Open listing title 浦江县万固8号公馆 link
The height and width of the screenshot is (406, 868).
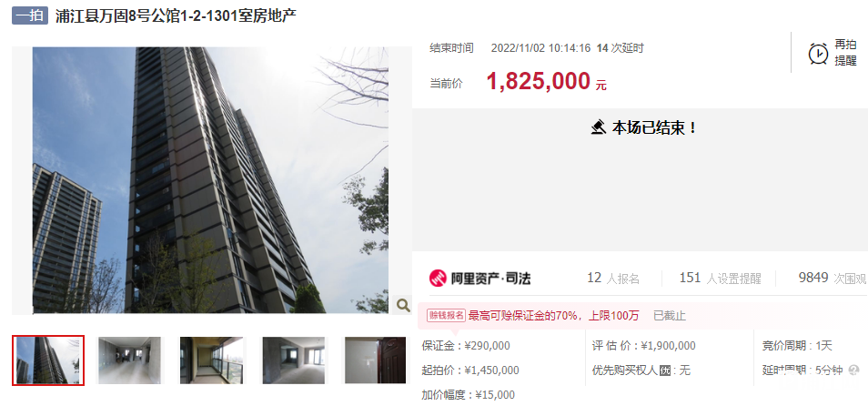point(176,15)
